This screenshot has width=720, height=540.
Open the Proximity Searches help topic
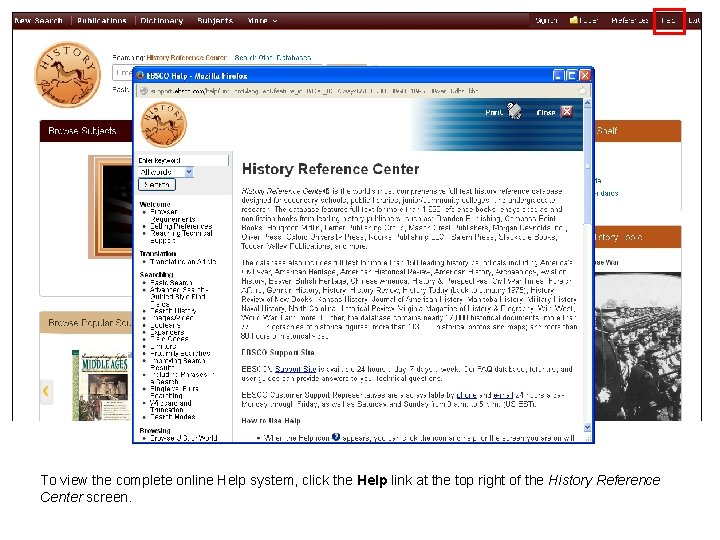[x=180, y=354]
